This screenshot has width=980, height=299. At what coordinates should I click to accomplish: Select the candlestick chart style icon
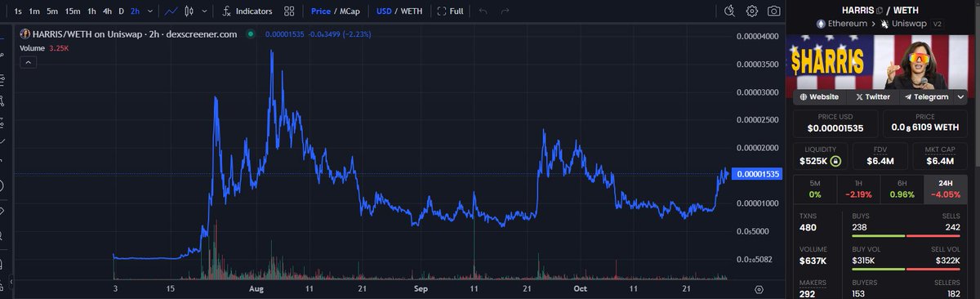point(189,11)
